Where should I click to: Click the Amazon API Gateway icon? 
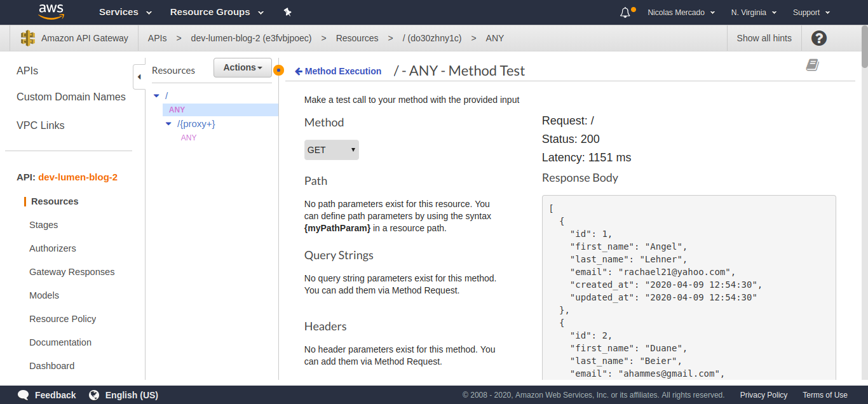28,38
